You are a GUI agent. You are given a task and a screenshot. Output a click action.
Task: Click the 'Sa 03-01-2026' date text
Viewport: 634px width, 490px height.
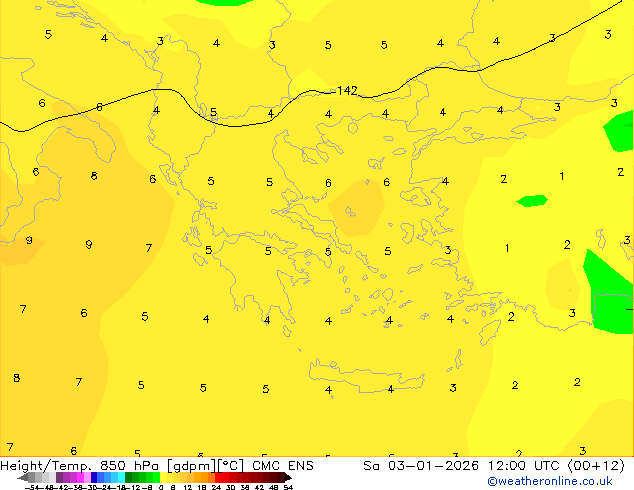coord(421,466)
